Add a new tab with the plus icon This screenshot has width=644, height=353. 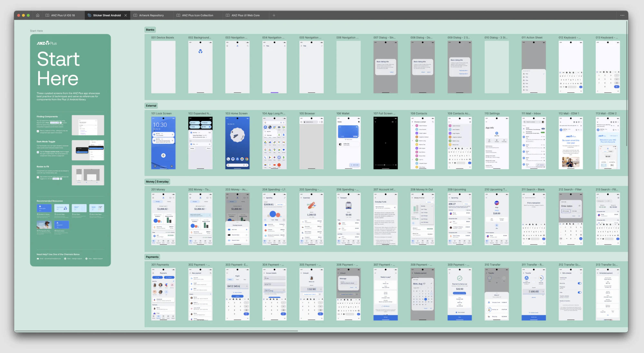[274, 15]
